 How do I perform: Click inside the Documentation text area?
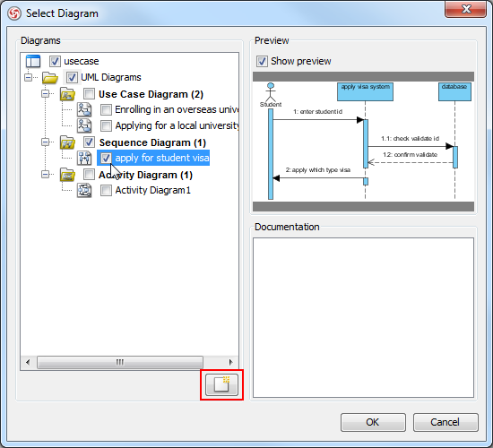point(363,317)
